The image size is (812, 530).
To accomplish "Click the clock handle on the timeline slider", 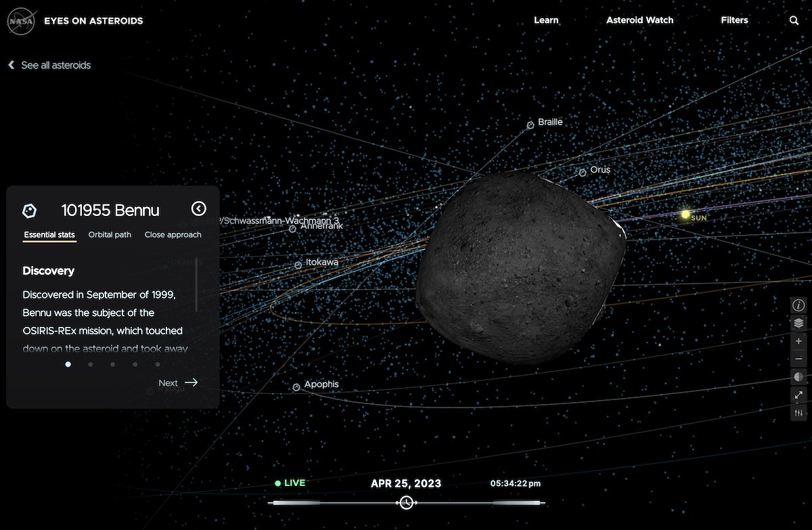I will (406, 502).
